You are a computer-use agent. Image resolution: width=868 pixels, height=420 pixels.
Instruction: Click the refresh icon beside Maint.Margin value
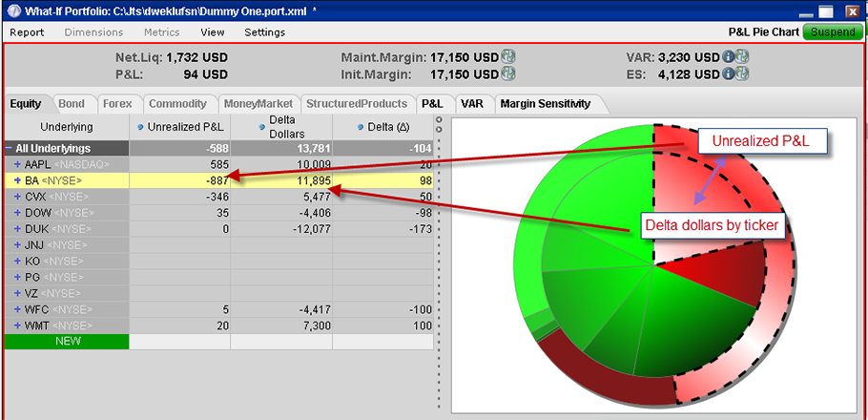[508, 57]
